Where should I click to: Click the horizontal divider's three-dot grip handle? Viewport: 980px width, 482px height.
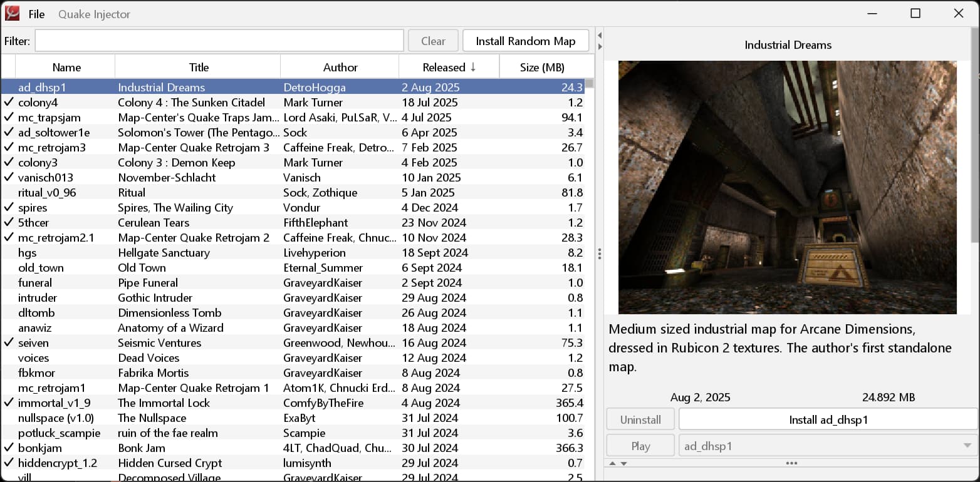click(791, 463)
